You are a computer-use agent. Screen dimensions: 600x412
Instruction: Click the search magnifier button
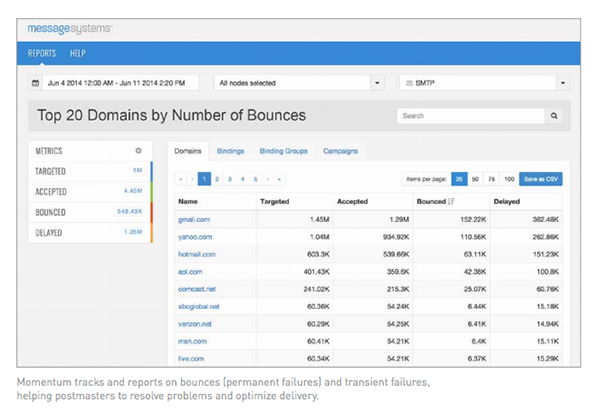(x=554, y=116)
